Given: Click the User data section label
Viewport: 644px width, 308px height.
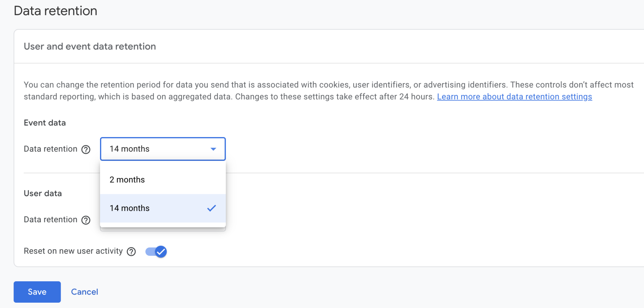Looking at the screenshot, I should coord(43,193).
